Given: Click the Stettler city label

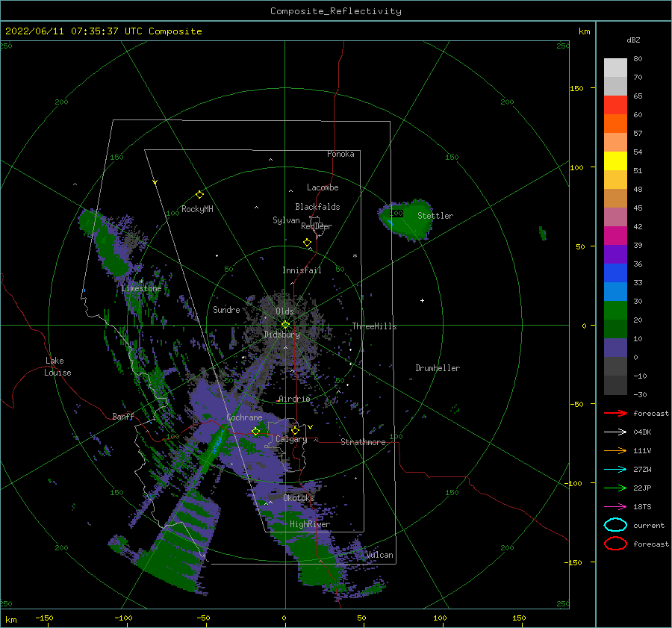Looking at the screenshot, I should [435, 216].
